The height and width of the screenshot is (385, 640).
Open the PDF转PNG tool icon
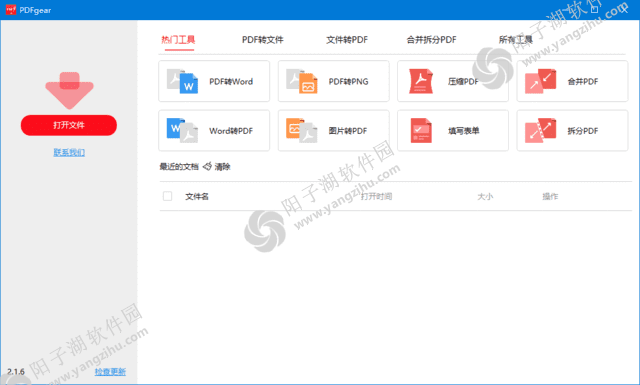(302, 81)
